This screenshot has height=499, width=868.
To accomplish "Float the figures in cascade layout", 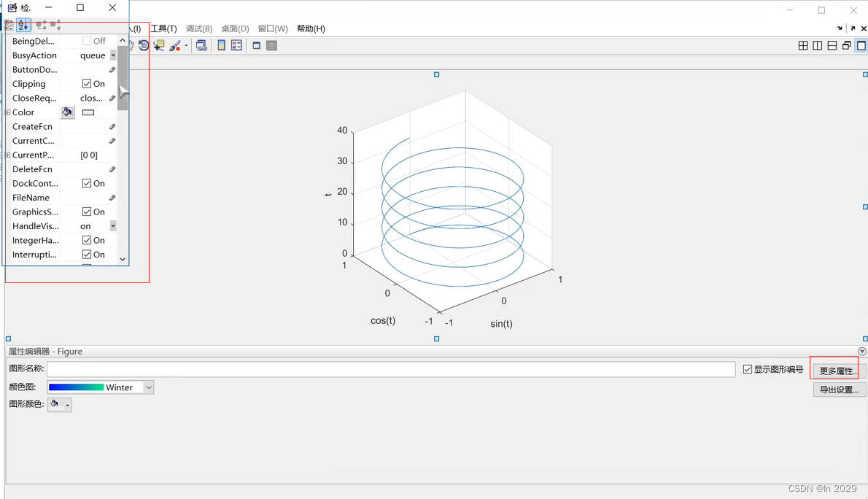I will pos(846,45).
